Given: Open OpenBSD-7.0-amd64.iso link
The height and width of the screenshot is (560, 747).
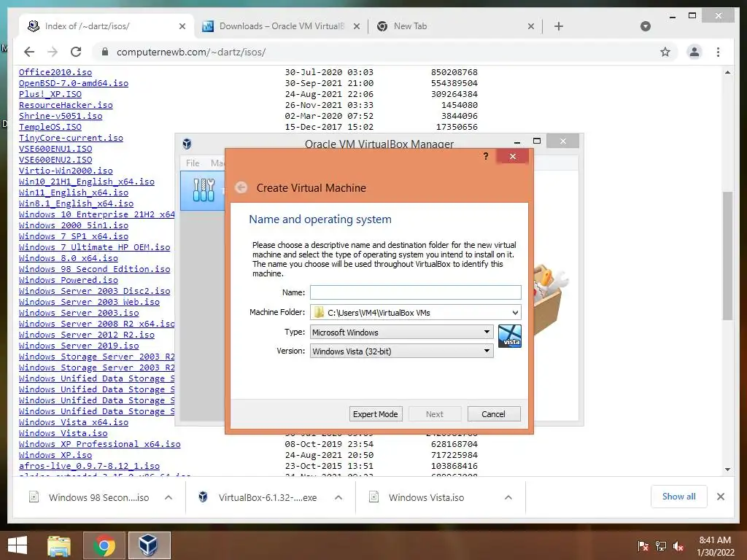Looking at the screenshot, I should click(74, 83).
